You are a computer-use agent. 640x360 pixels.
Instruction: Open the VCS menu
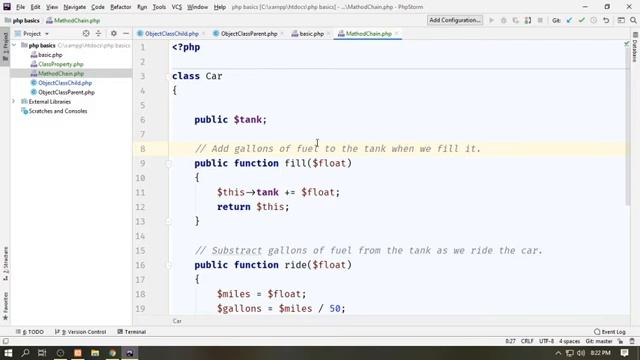point(176,7)
